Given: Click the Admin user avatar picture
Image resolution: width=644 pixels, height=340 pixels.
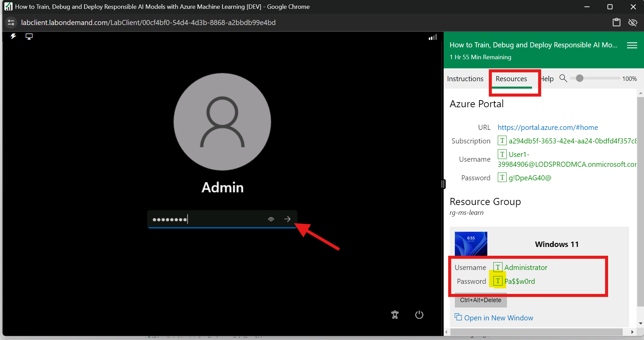Looking at the screenshot, I should pos(222,122).
